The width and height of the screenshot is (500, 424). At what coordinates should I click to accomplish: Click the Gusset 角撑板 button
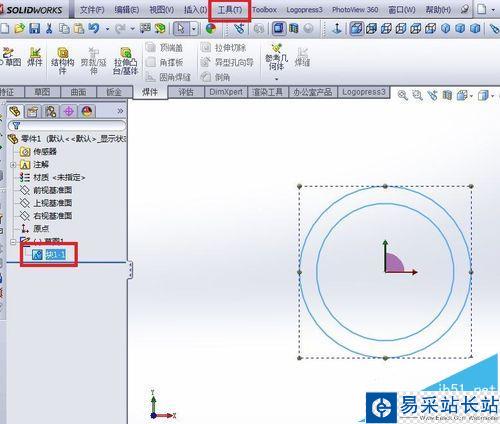pyautogui.click(x=165, y=62)
